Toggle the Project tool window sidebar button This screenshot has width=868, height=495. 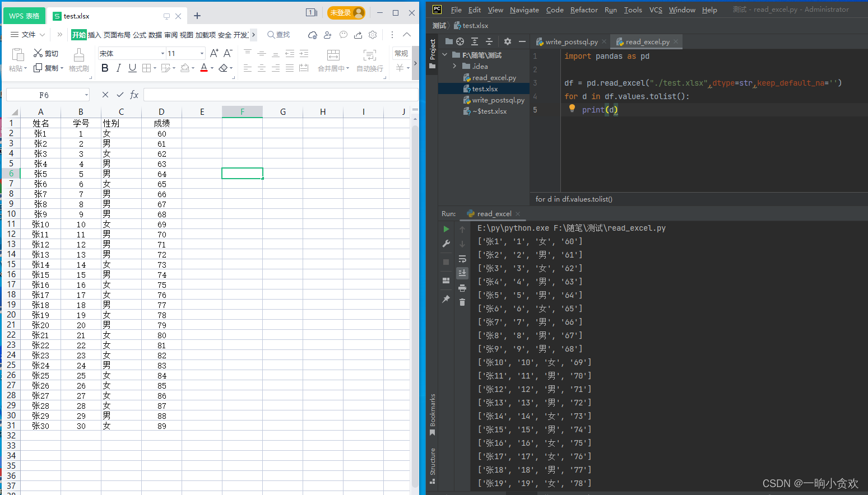433,54
